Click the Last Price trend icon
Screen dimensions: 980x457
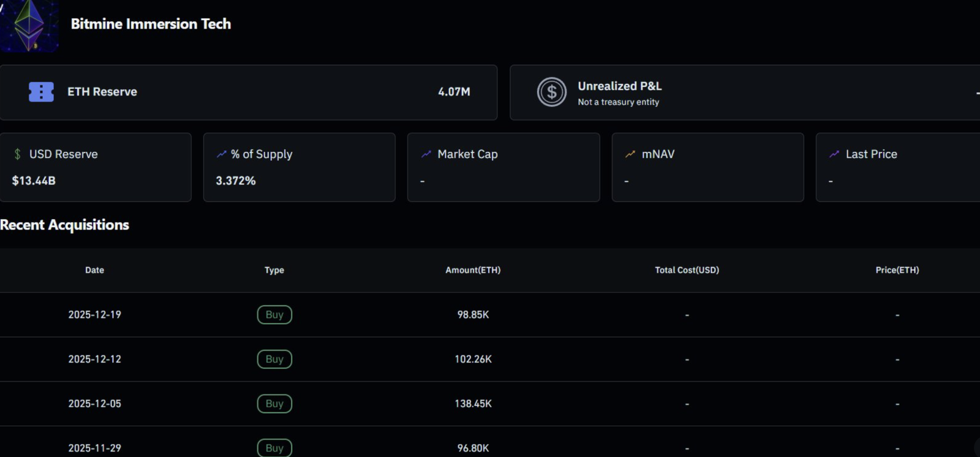pos(834,154)
